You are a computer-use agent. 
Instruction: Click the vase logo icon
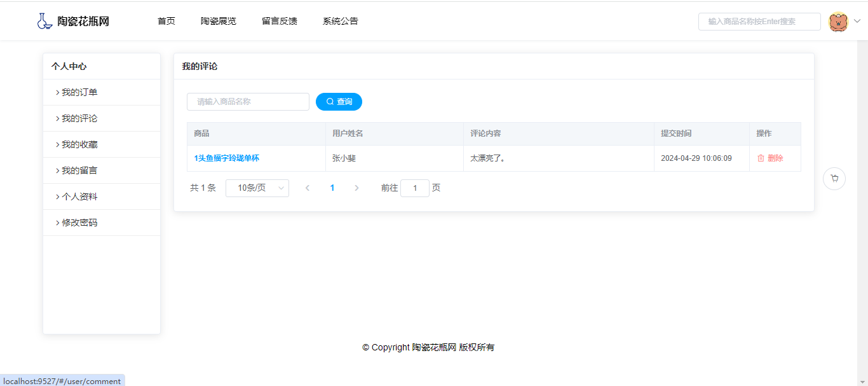44,21
